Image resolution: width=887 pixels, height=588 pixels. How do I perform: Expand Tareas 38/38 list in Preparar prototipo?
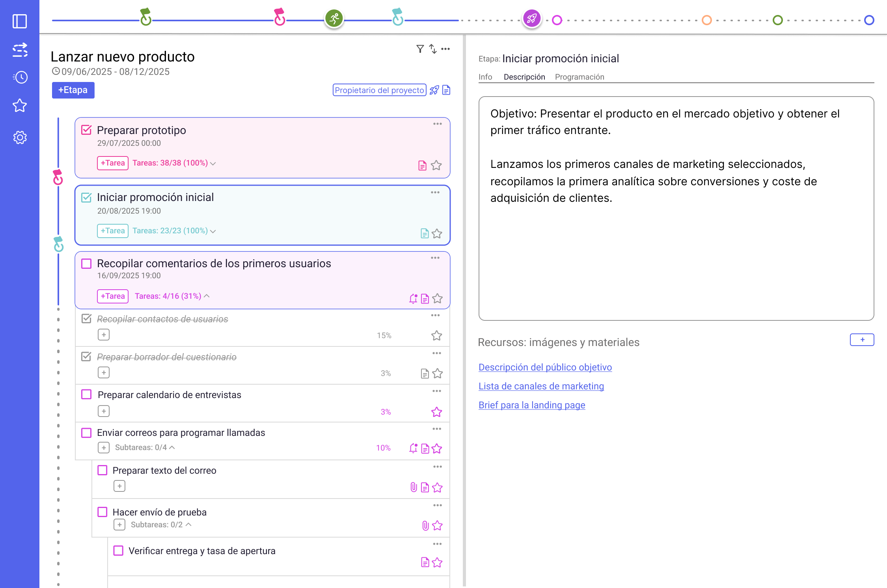click(213, 164)
